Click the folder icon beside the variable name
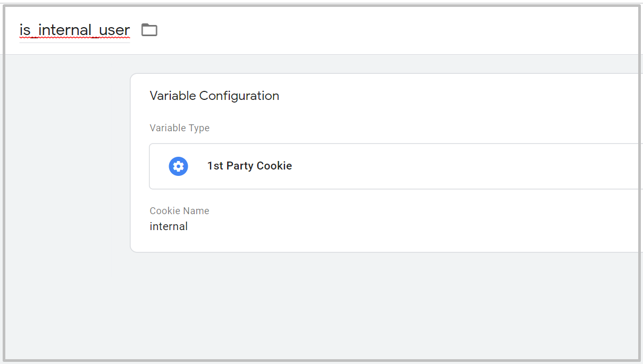Viewport: 643px width, 364px height. 149,30
